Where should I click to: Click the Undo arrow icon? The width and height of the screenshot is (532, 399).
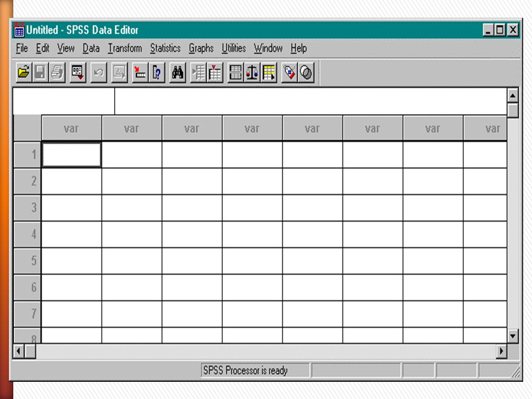(x=99, y=72)
